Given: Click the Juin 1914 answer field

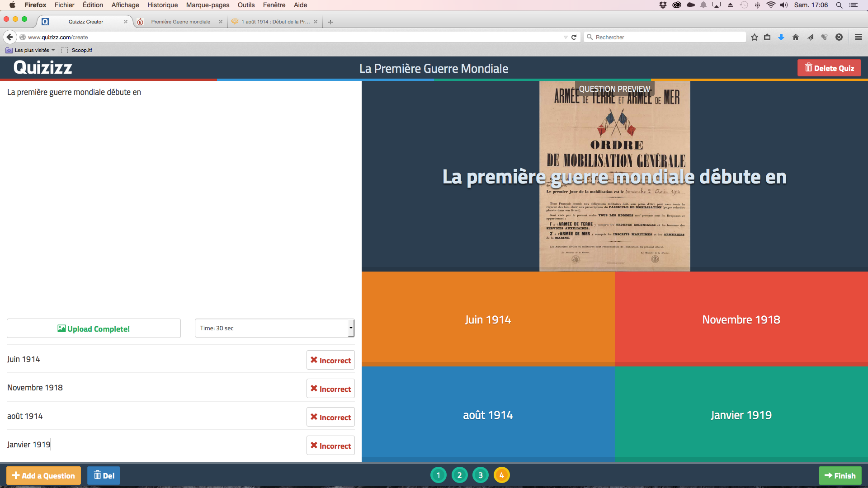Looking at the screenshot, I should (x=154, y=359).
